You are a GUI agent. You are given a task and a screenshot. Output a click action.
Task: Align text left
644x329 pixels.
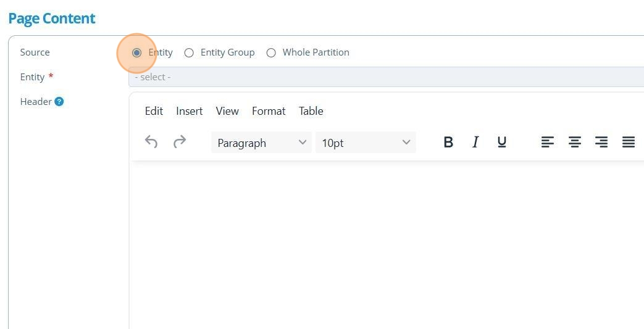[x=548, y=143]
